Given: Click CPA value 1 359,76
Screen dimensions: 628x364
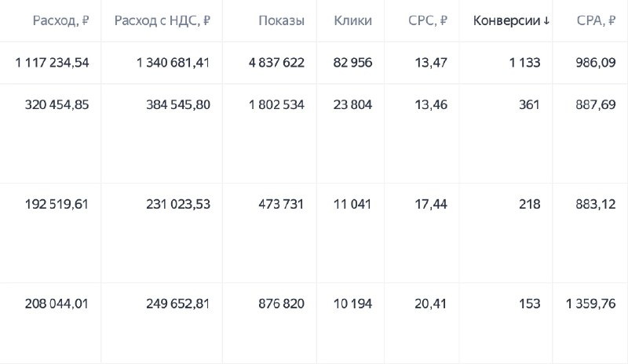Looking at the screenshot, I should (x=591, y=304).
